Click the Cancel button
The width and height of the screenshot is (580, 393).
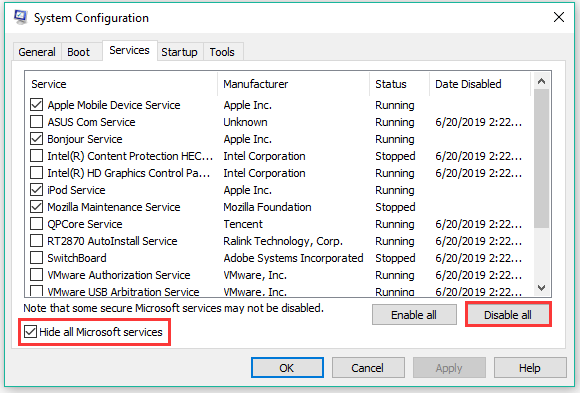tap(368, 368)
